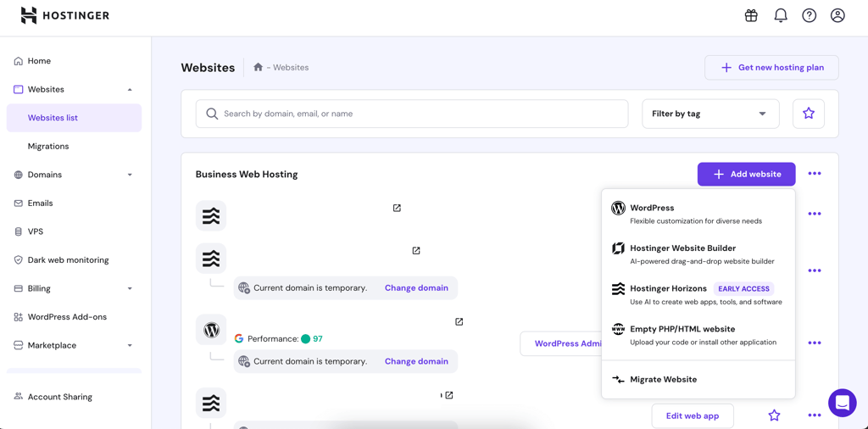868x429 pixels.
Task: Click the Edit web app button
Action: (x=693, y=415)
